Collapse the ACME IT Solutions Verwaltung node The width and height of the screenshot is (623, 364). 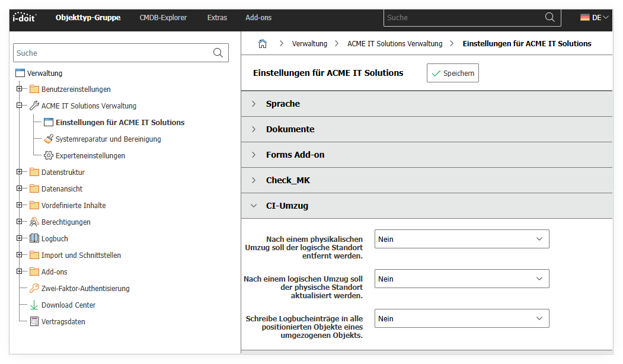pos(19,106)
